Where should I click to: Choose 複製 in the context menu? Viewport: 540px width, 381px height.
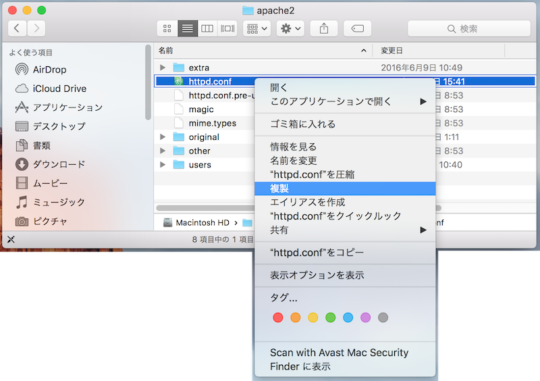(345, 188)
